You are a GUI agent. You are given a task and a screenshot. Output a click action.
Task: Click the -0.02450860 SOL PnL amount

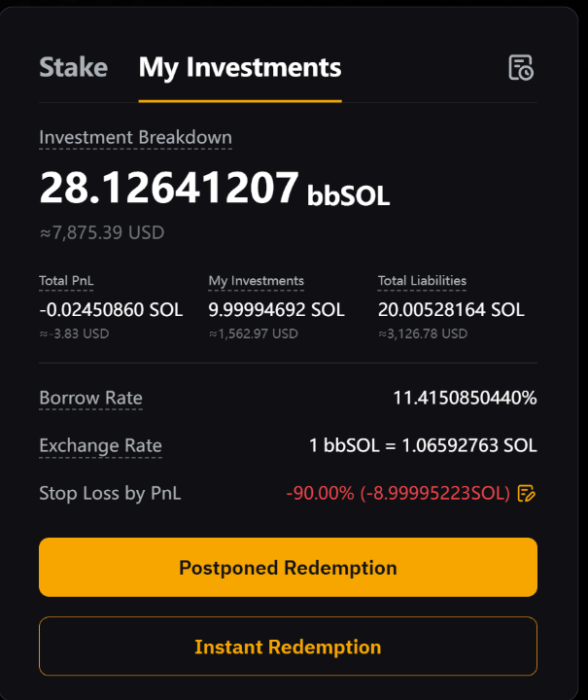pyautogui.click(x=111, y=310)
